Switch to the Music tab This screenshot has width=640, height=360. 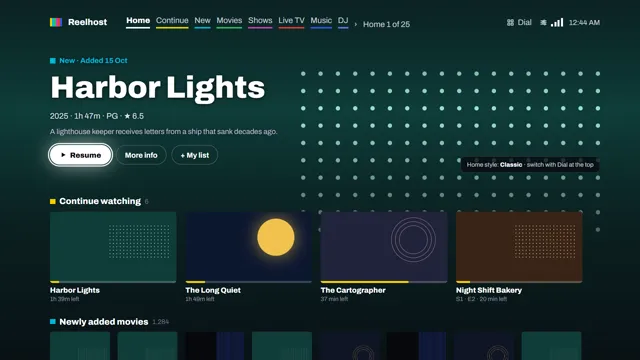tap(321, 21)
